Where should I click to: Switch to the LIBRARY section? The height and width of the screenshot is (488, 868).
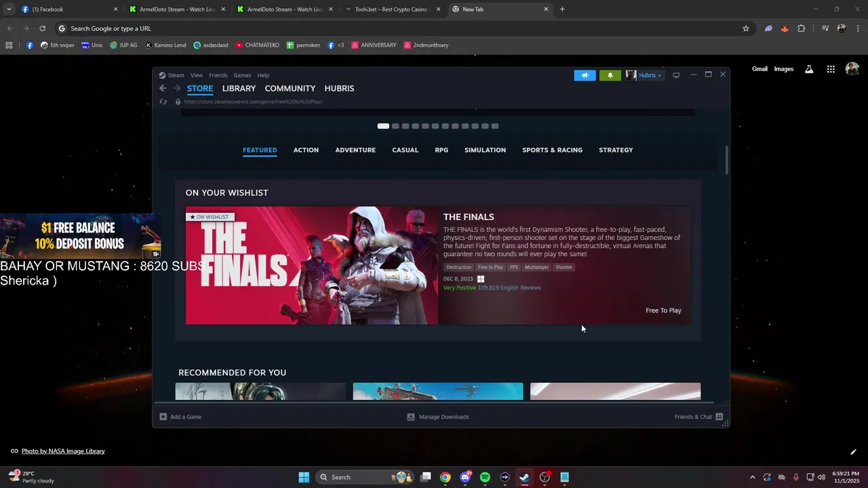(x=239, y=89)
